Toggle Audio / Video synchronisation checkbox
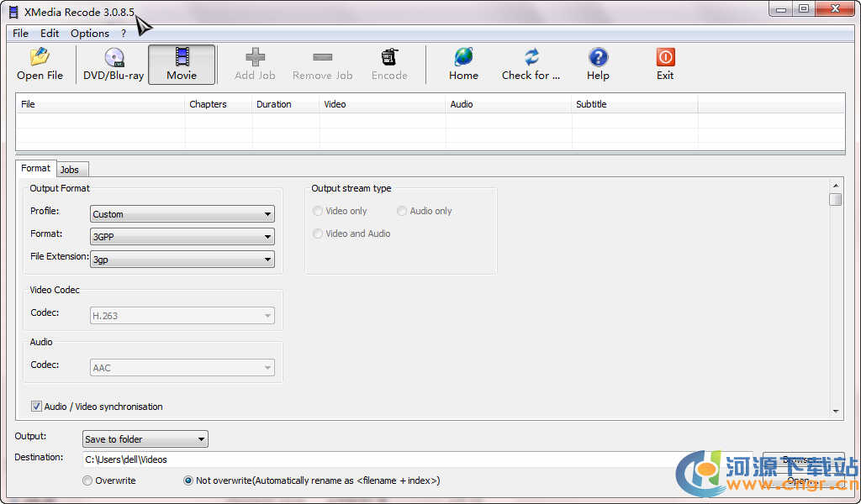The image size is (861, 504). [x=37, y=407]
